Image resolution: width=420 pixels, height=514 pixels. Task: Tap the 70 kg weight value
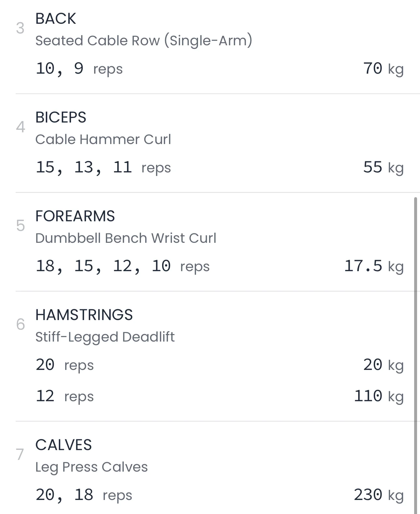(383, 69)
